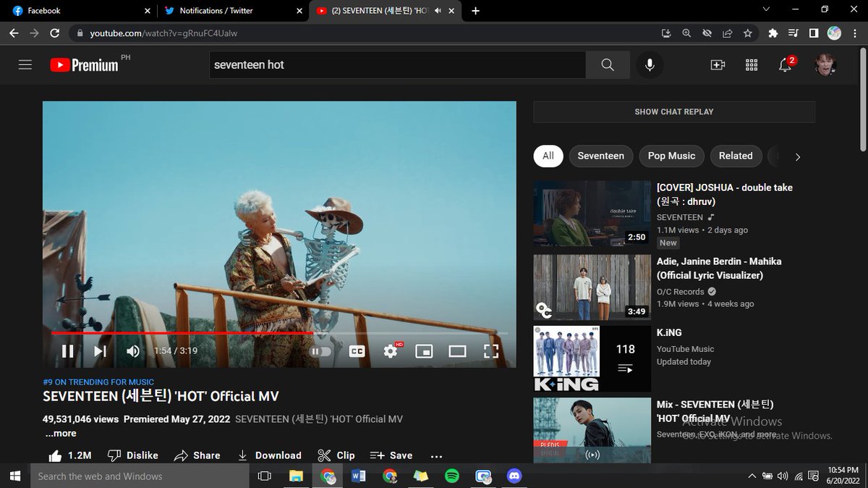
Task: Click crossed-eye tracking icon in address bar
Action: (x=707, y=33)
